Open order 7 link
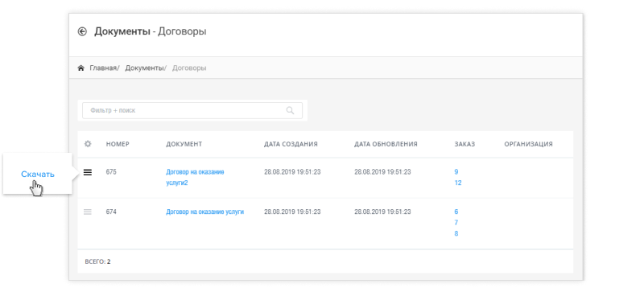The image size is (644, 296). coord(456,223)
